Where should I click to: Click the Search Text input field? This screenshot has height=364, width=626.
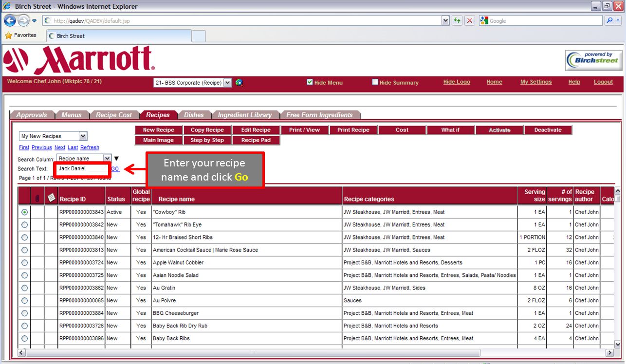click(82, 169)
